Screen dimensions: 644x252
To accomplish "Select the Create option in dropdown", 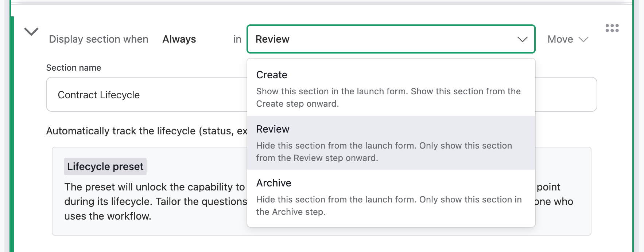I will [391, 89].
